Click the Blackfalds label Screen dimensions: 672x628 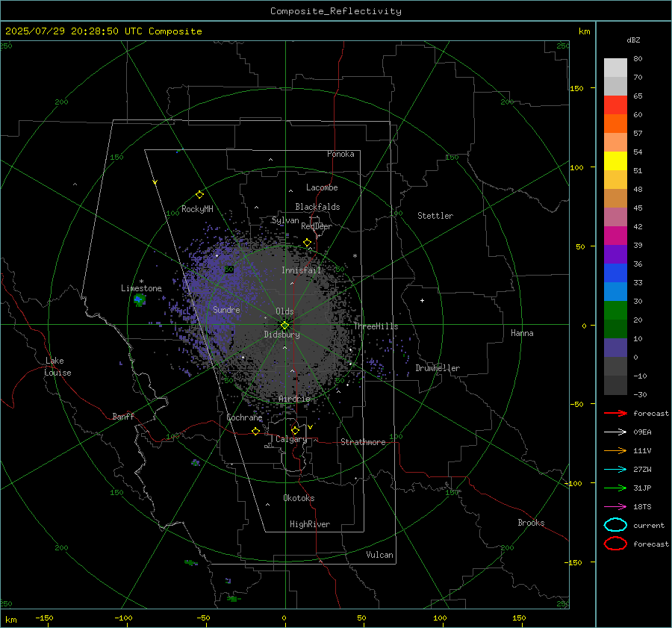(x=317, y=207)
